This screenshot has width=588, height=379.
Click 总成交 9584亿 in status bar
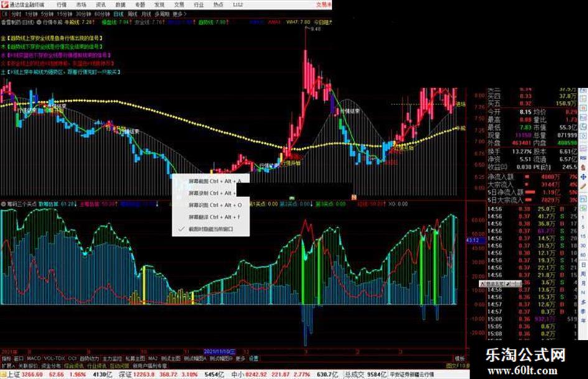click(366, 375)
